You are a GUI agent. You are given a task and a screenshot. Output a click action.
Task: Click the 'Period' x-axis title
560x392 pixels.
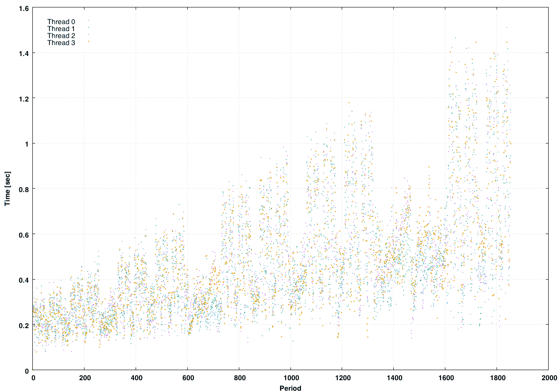290,388
